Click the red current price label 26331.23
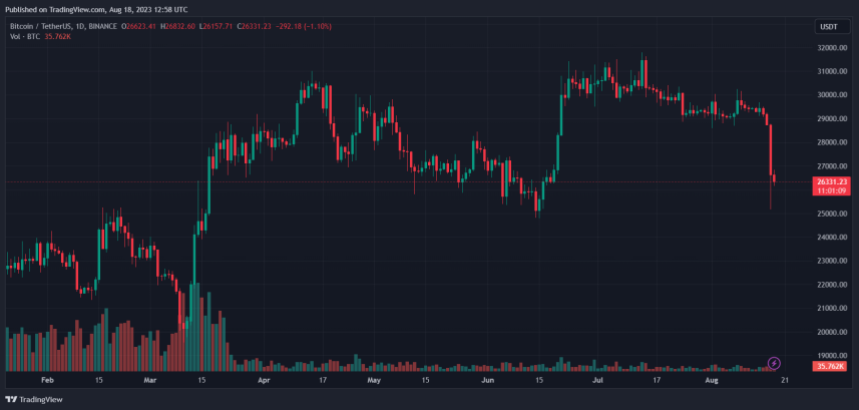 click(832, 181)
